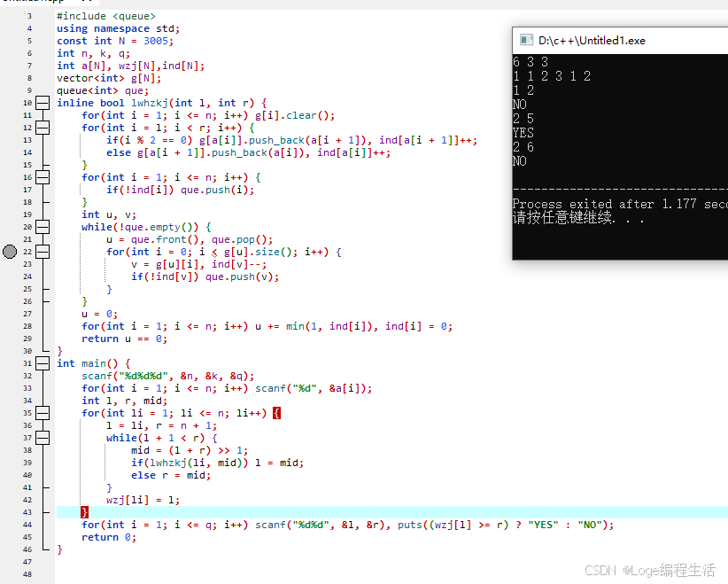Click 'if(!ind[v]) que.push(v);' line
Image resolution: width=728 pixels, height=584 pixels.
[205, 276]
